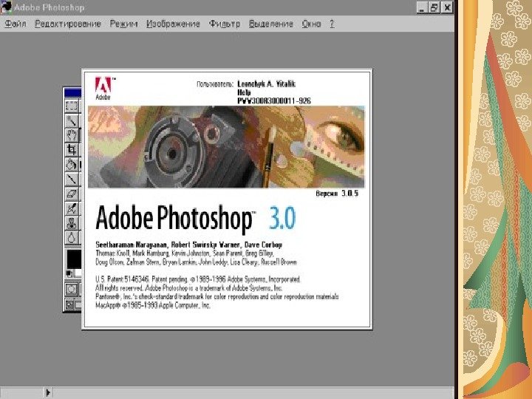Select the Hand tool
The image size is (532, 399).
(72, 135)
